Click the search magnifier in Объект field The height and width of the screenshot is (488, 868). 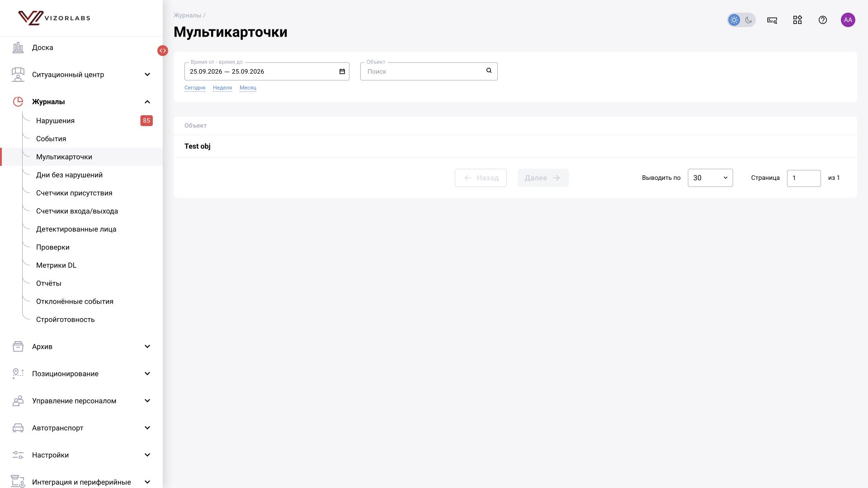[489, 70]
